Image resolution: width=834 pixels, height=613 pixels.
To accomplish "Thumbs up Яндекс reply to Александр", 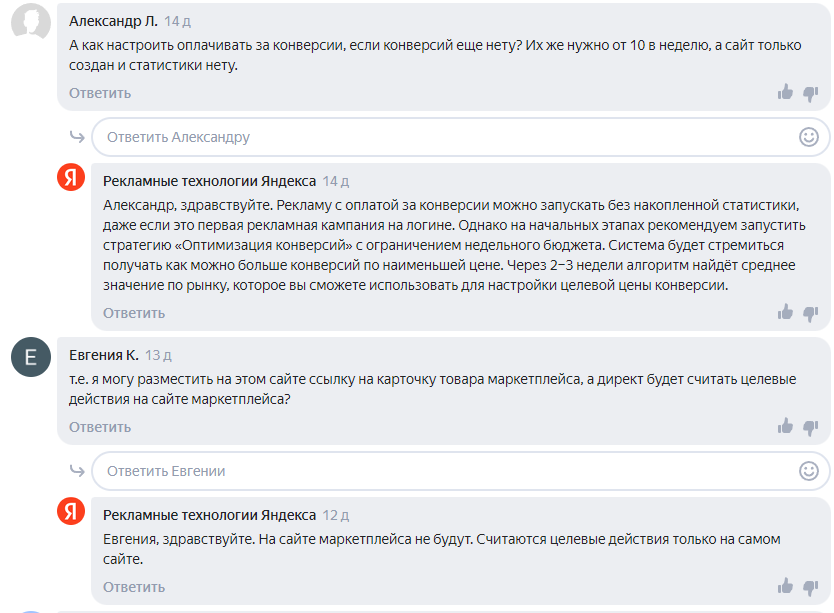I will pyautogui.click(x=785, y=312).
